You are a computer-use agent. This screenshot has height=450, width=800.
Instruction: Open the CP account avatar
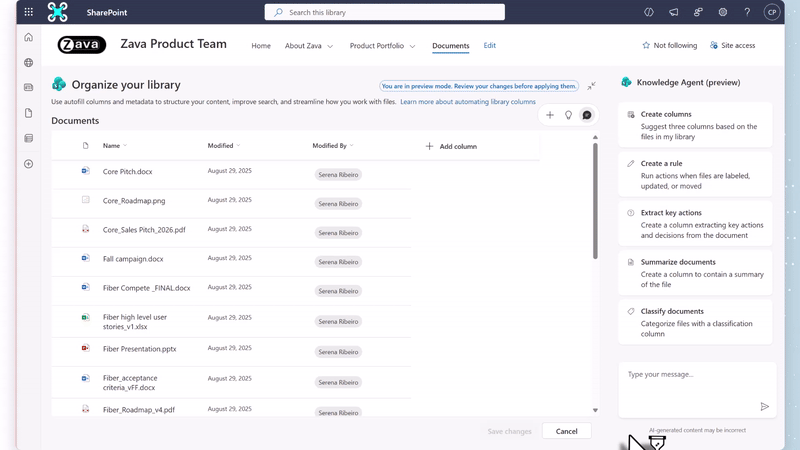pyautogui.click(x=771, y=12)
